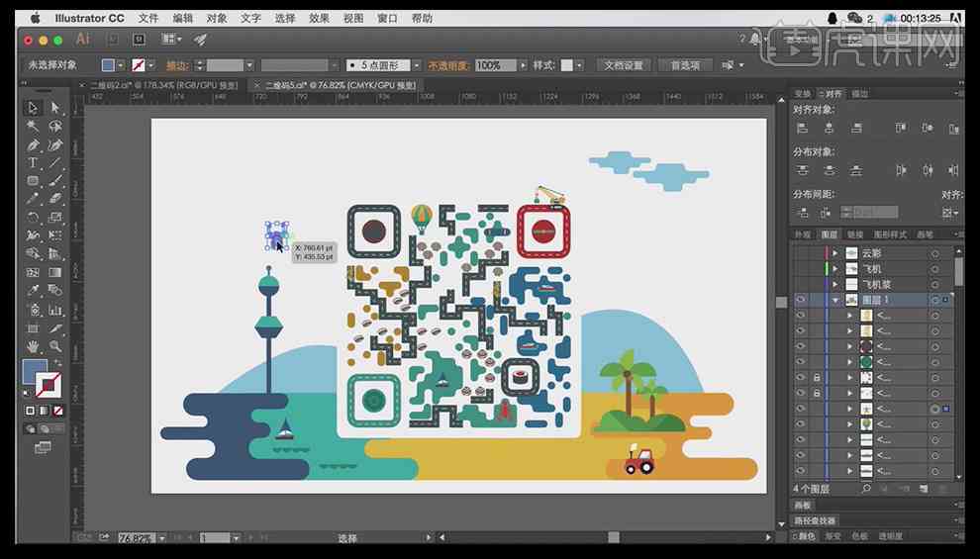Show the hidden 飞机 layer
This screenshot has width=980, height=559.
tap(801, 268)
